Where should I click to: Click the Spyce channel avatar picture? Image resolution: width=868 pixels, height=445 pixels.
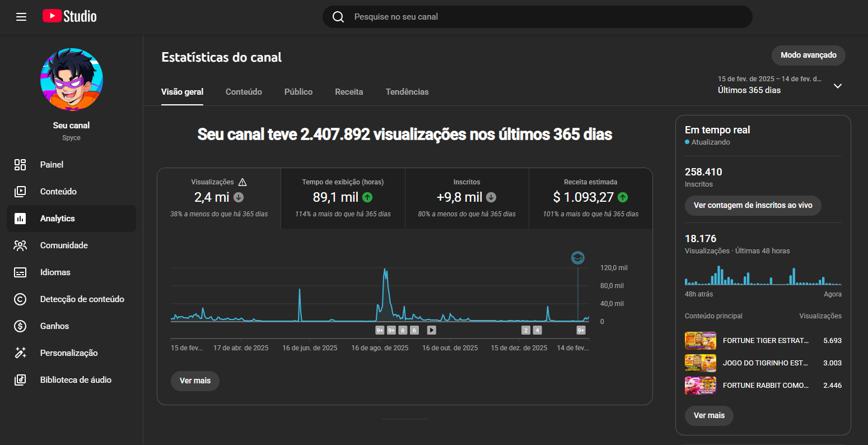pyautogui.click(x=72, y=80)
